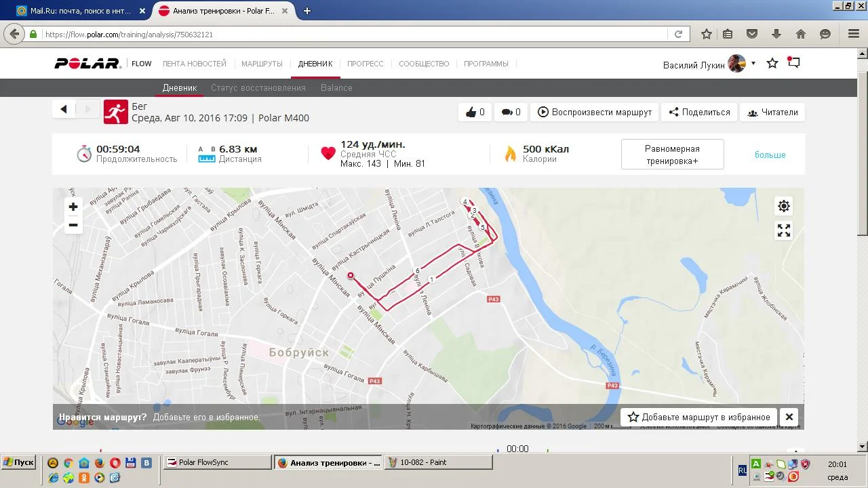
Task: Click the red heart rate icon
Action: pos(328,154)
